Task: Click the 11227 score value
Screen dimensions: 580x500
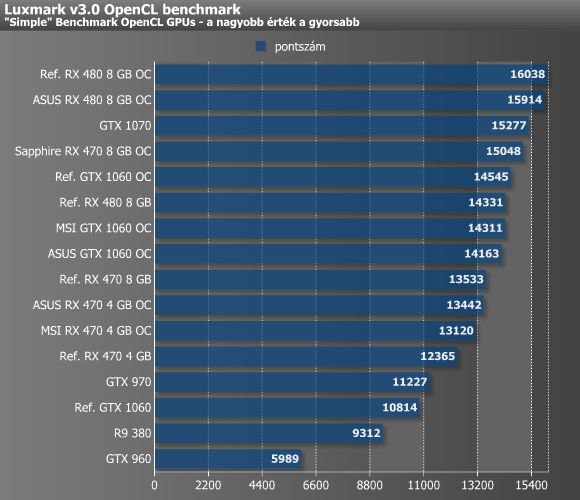Action: click(x=410, y=382)
